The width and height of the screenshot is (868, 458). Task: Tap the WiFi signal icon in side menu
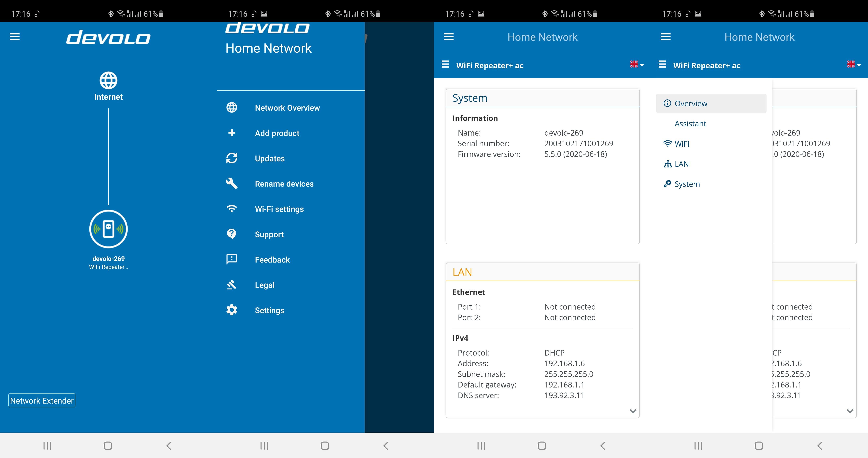667,143
